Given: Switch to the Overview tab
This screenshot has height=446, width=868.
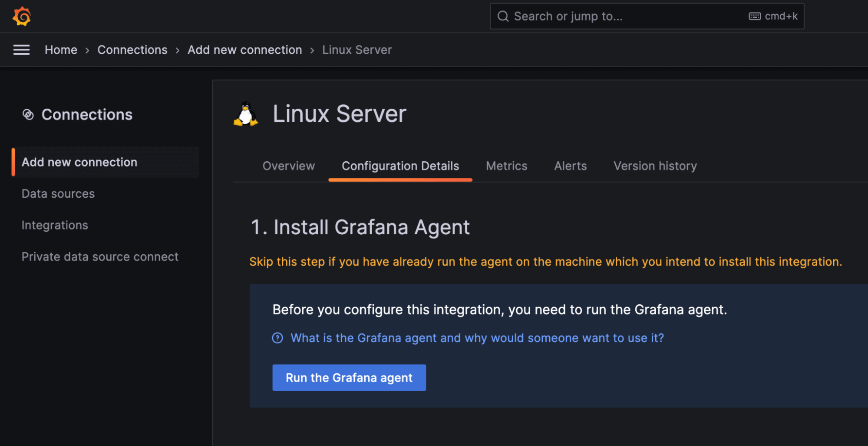Looking at the screenshot, I should tap(288, 166).
